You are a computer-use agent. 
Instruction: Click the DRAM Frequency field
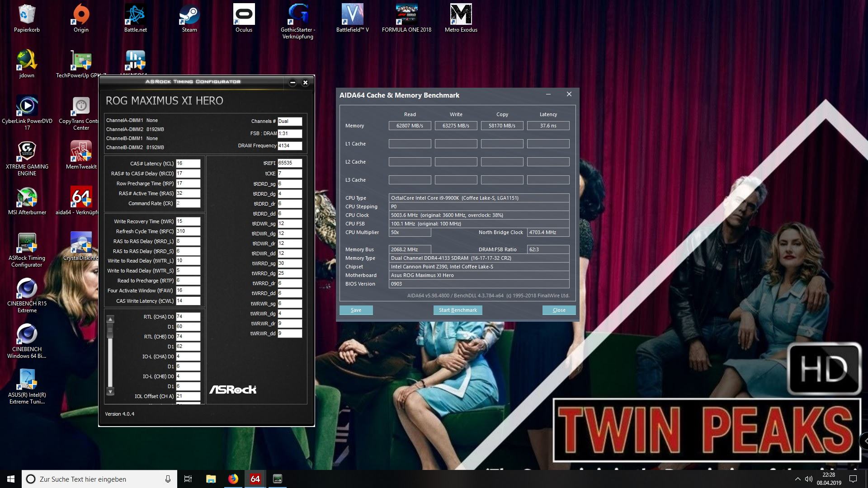point(290,145)
